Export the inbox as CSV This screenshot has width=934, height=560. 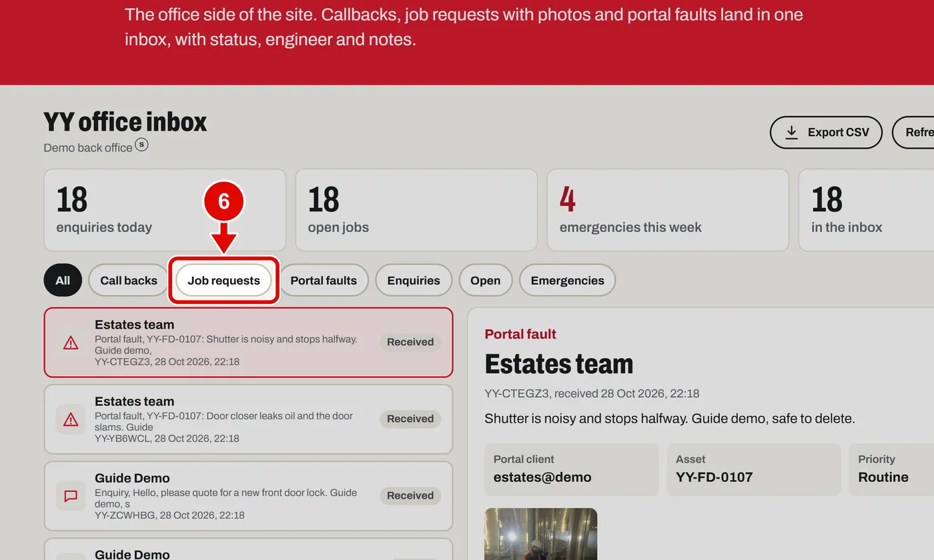point(826,132)
